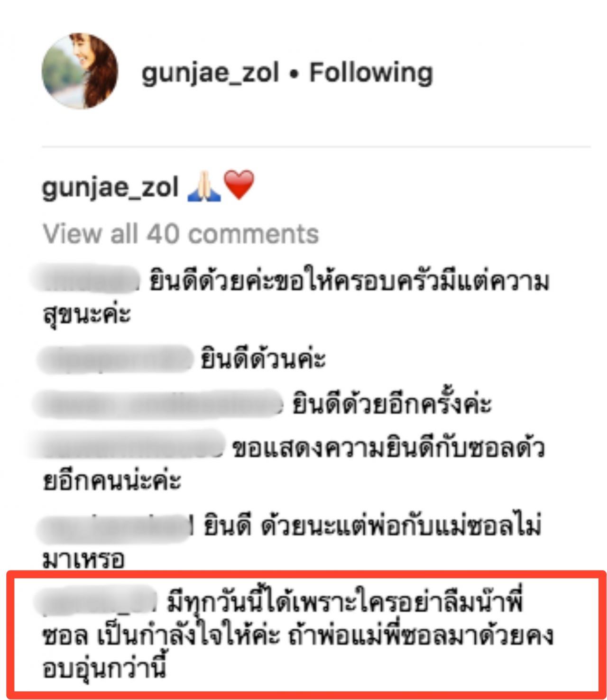Click gunjae_zol username beside the avatar
The width and height of the screenshot is (607, 700).
tap(210, 74)
